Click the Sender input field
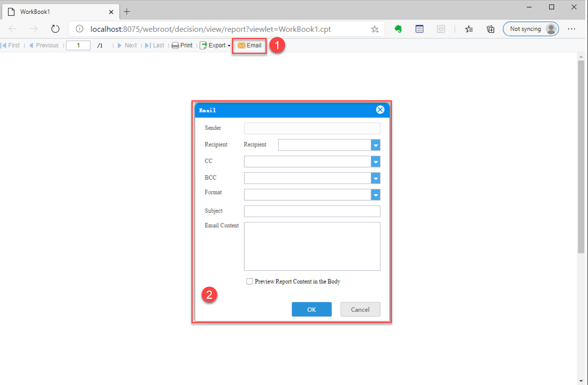 point(312,128)
